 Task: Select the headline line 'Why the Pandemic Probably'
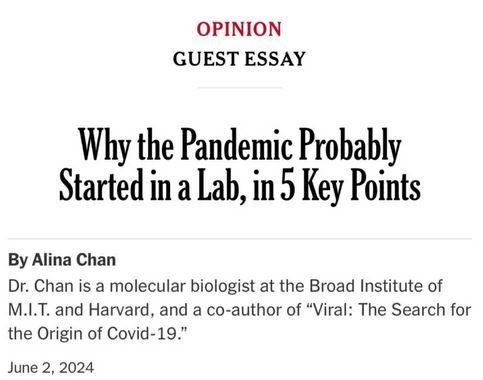coord(240,146)
